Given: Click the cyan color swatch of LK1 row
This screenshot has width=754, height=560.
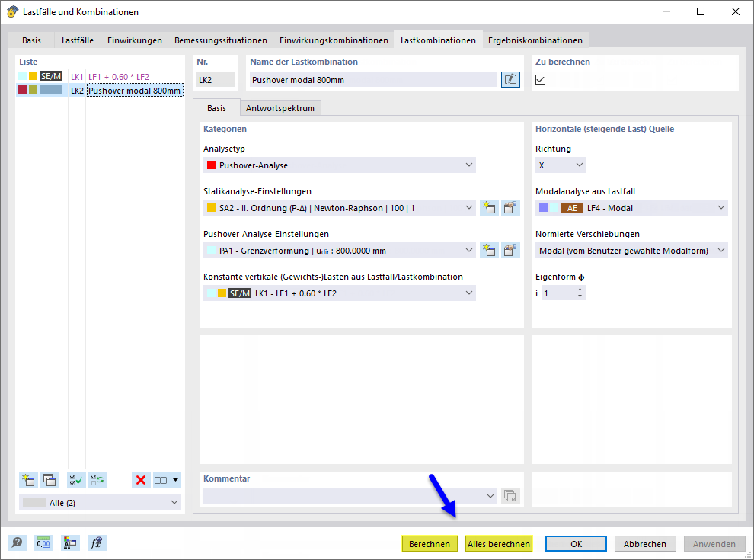Looking at the screenshot, I should coord(22,76).
